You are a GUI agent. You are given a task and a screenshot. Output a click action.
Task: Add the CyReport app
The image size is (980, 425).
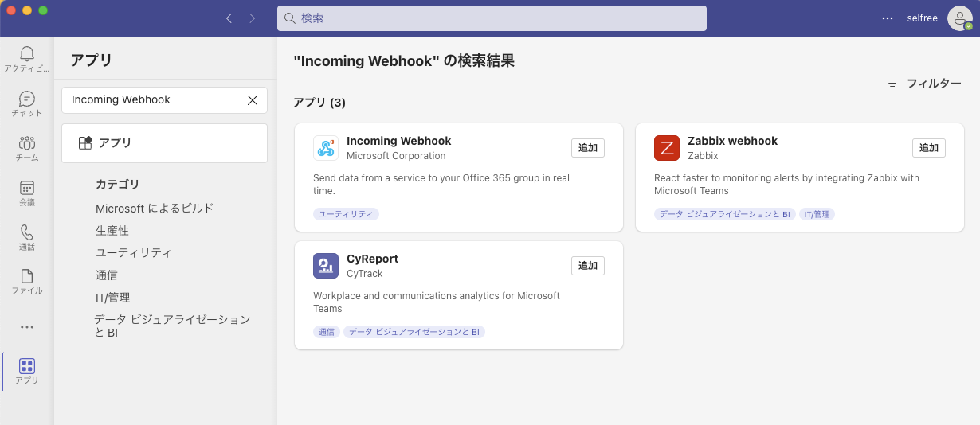[588, 266]
